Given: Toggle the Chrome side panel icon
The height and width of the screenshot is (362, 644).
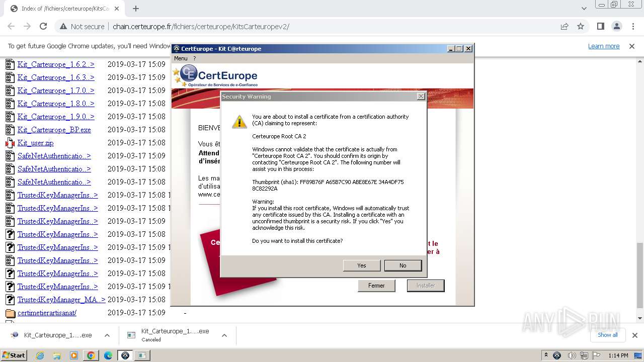Looking at the screenshot, I should [600, 26].
